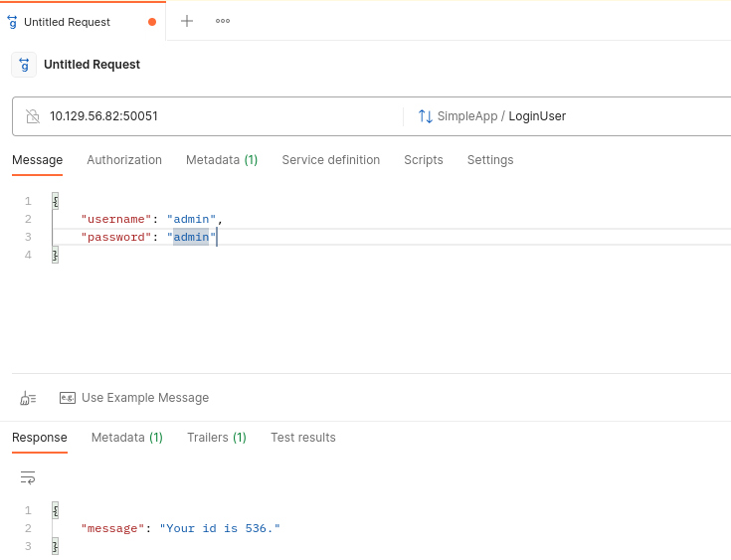Open a new tab with the plus icon
731x560 pixels.
(x=187, y=21)
